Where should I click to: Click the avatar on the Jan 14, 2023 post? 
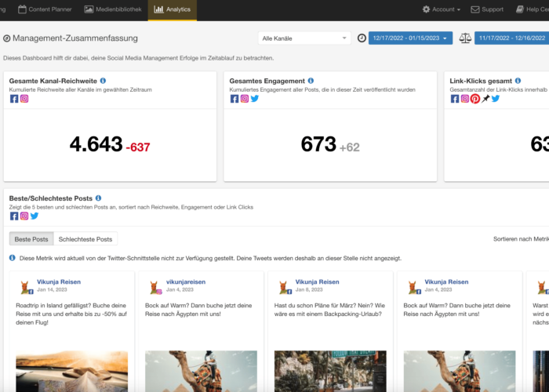click(26, 287)
